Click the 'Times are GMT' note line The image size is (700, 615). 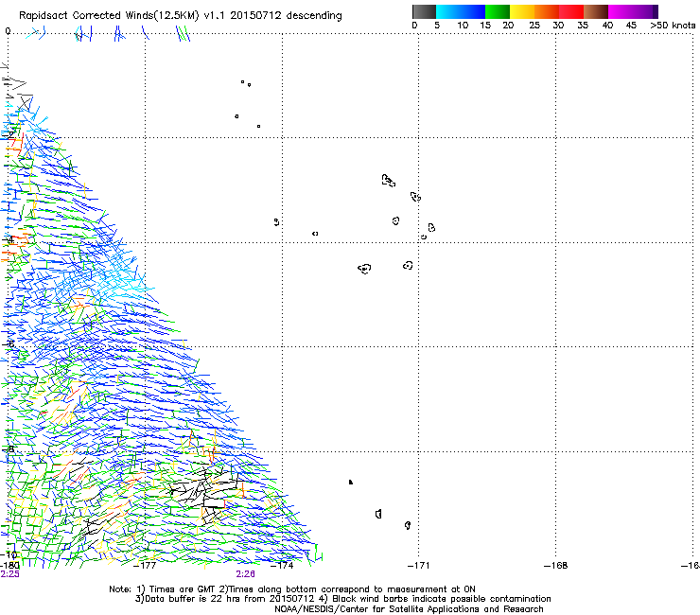pos(292,589)
